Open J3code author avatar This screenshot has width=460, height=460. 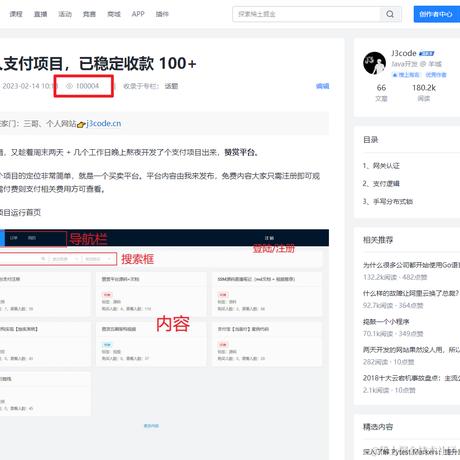[x=374, y=63]
